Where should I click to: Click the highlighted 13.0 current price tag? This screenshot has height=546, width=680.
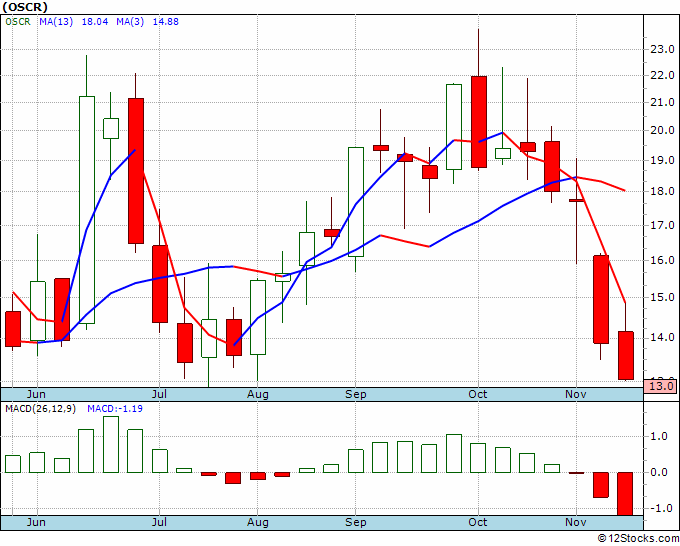[661, 385]
